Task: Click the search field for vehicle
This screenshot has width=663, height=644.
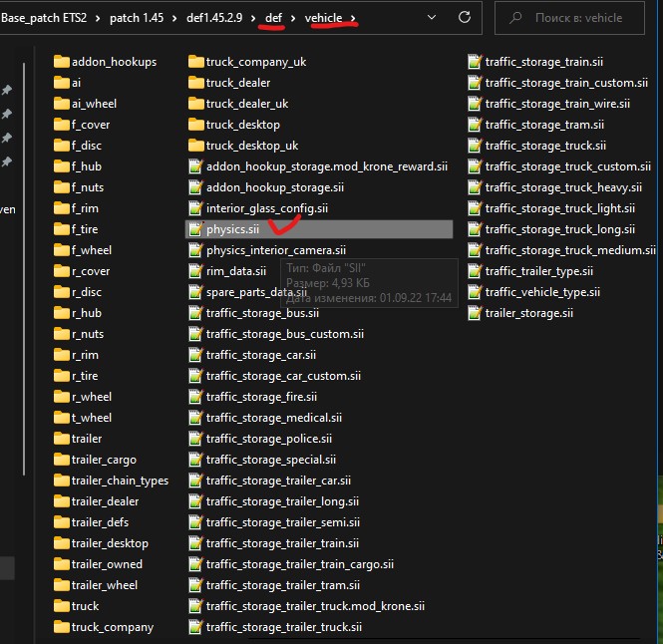Action: [x=569, y=18]
